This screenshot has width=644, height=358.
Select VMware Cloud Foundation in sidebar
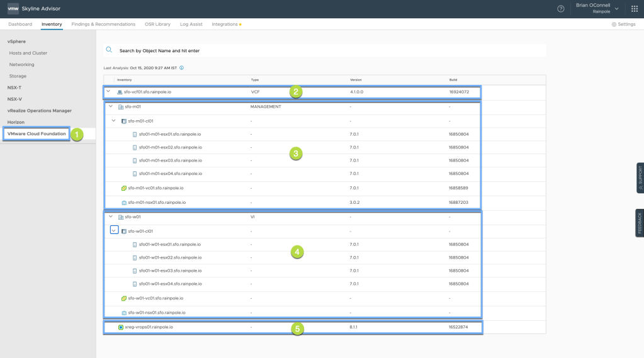click(x=37, y=133)
